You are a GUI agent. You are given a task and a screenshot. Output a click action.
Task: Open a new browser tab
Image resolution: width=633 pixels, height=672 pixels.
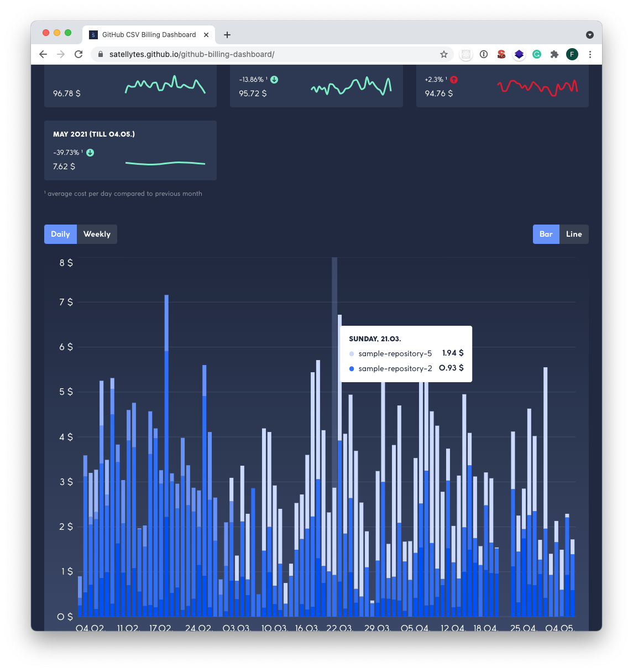click(227, 34)
